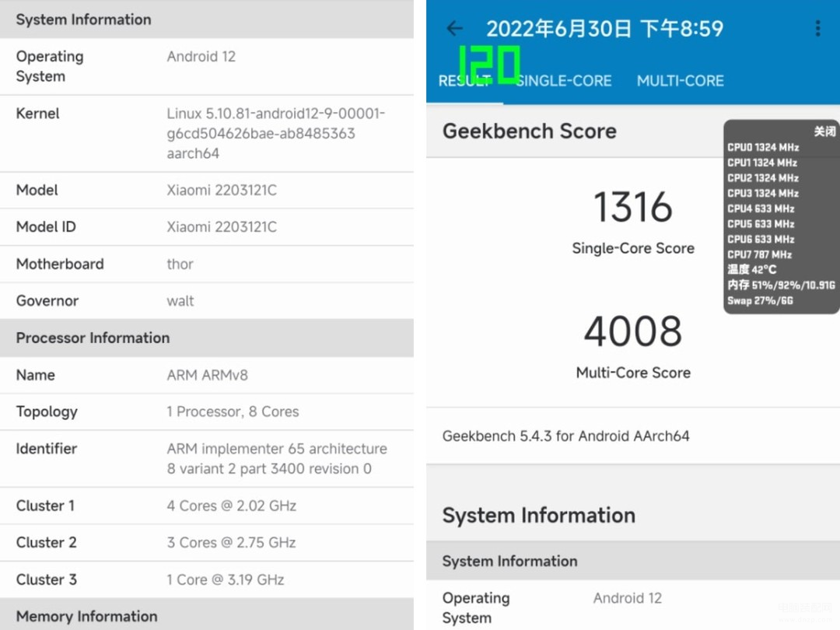Click the CPU6 633 MHz overlay entry

click(x=761, y=239)
